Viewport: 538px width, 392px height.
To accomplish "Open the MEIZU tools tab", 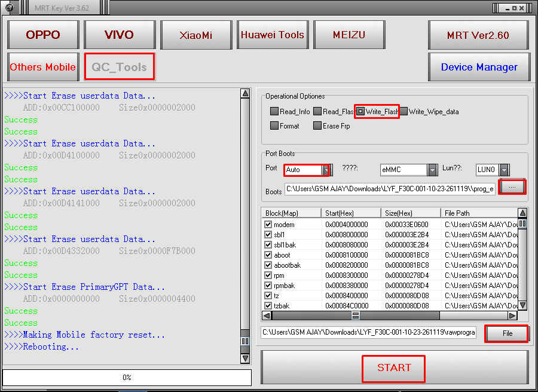I will pyautogui.click(x=349, y=35).
